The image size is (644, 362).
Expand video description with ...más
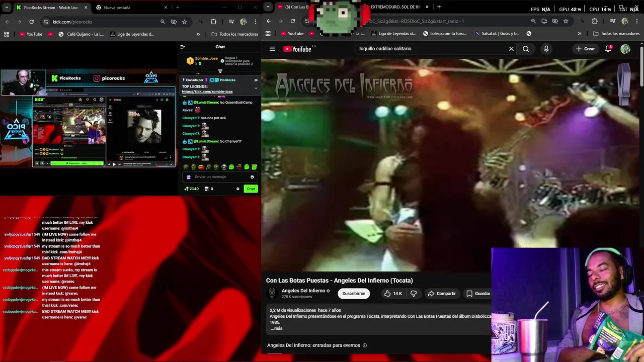pos(277,328)
